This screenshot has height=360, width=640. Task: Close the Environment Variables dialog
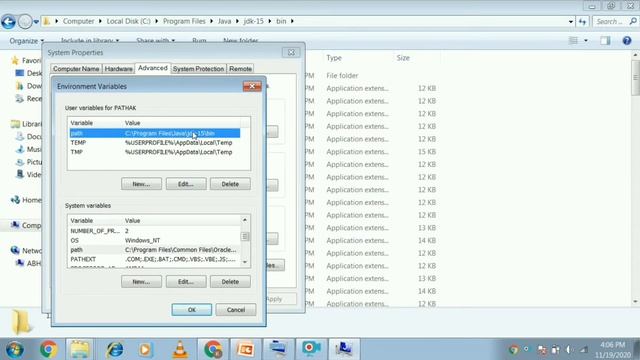252,86
